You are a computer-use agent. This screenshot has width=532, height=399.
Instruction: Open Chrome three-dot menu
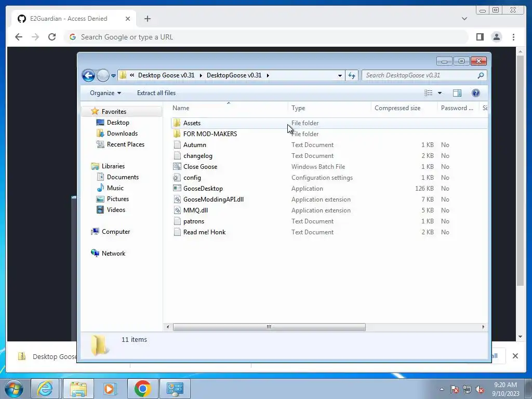pos(513,37)
